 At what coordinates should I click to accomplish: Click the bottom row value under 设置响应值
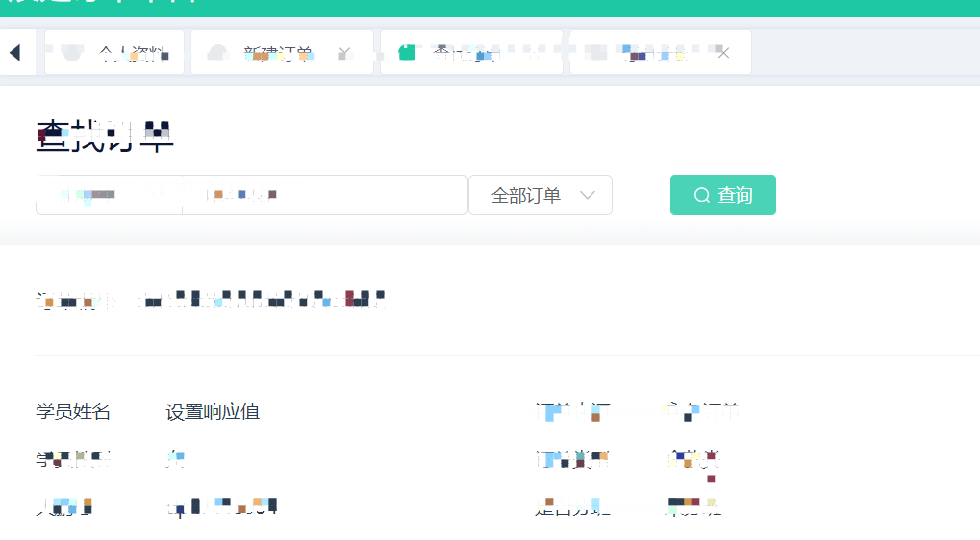(222, 505)
